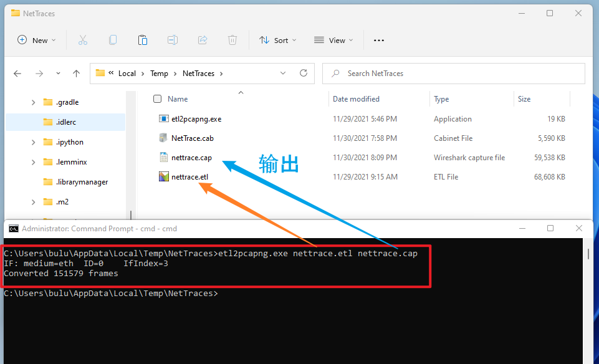
Task: Expand the .ipython folder in sidebar
Action: [x=34, y=142]
